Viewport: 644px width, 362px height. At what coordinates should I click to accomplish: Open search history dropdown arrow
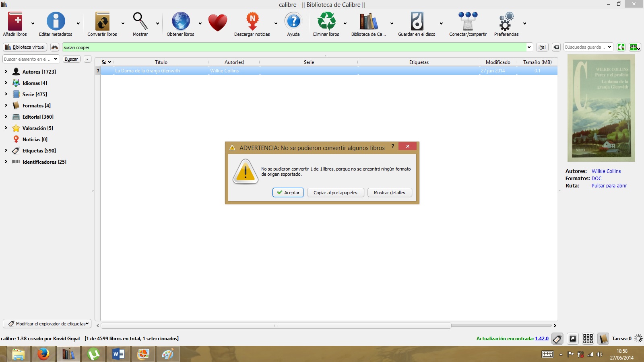[x=529, y=47]
